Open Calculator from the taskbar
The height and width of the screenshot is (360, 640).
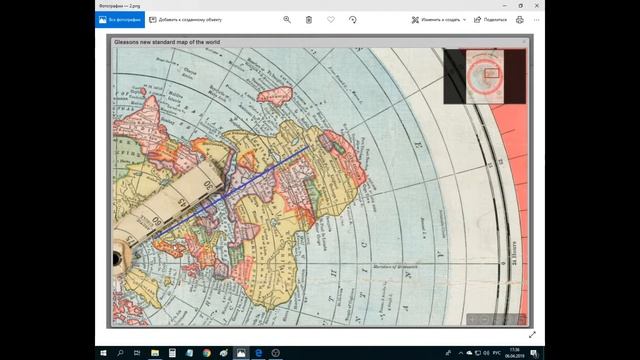coord(172,353)
